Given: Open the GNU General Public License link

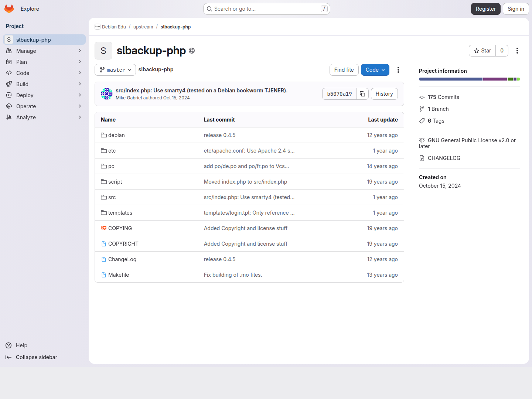Looking at the screenshot, I should click(x=467, y=143).
